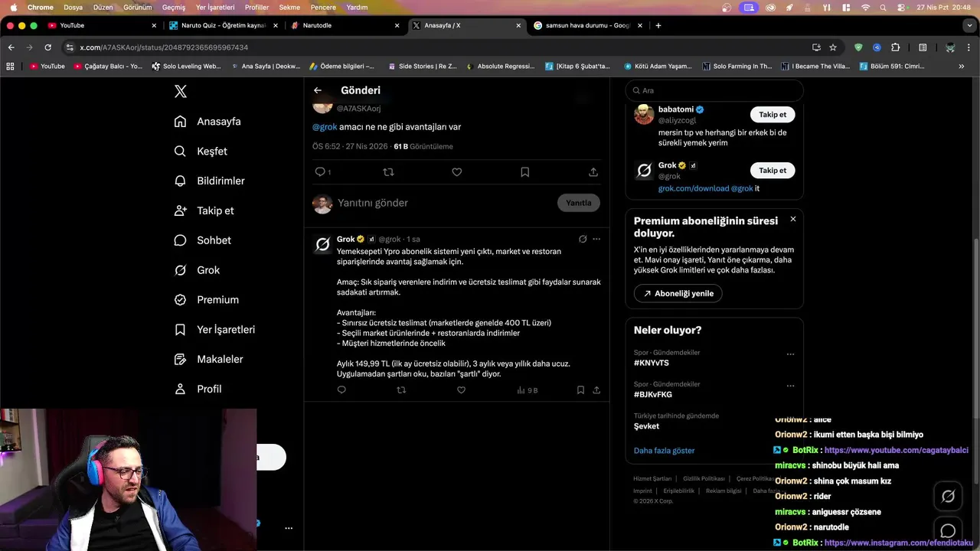Open the #BJKvFKG trend
Image resolution: width=980 pixels, height=551 pixels.
653,394
